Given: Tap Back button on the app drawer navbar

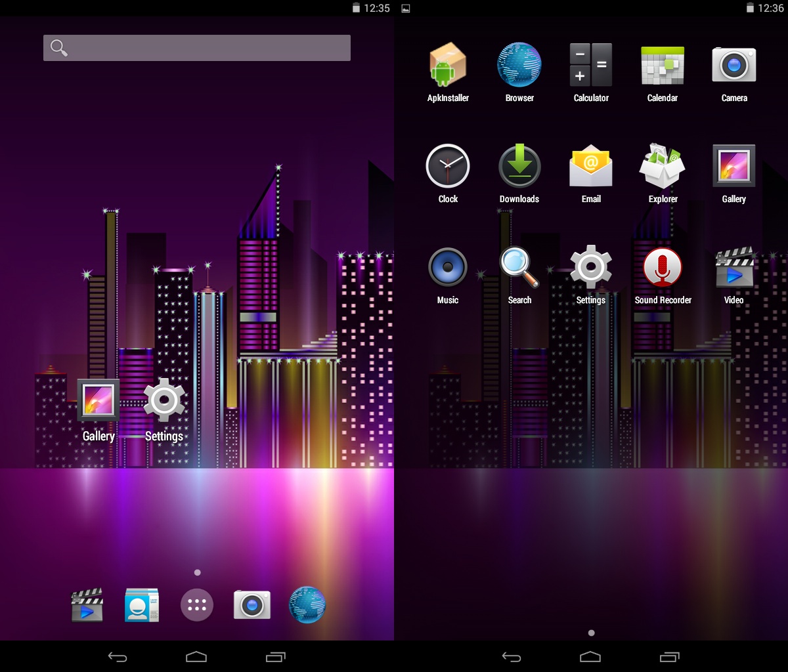Looking at the screenshot, I should pos(512,656).
